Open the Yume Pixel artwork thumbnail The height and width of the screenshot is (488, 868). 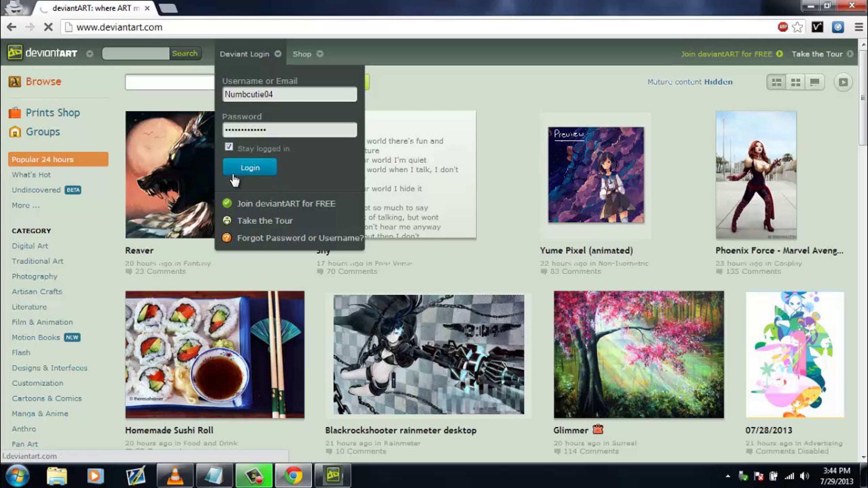click(596, 175)
